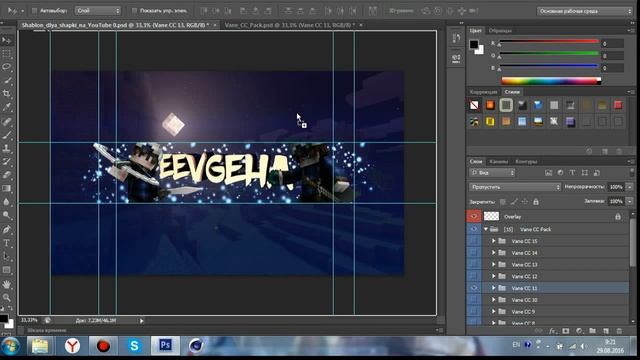Viewport: 640px width, 360px height.
Task: Click the layer style fx icon
Action: 552,331
